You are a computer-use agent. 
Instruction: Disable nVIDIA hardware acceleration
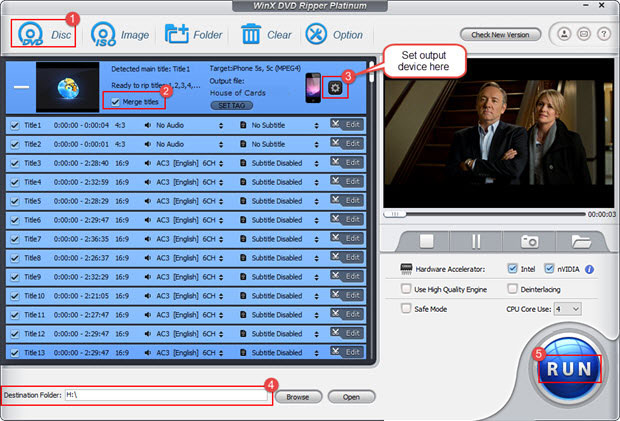(x=549, y=269)
